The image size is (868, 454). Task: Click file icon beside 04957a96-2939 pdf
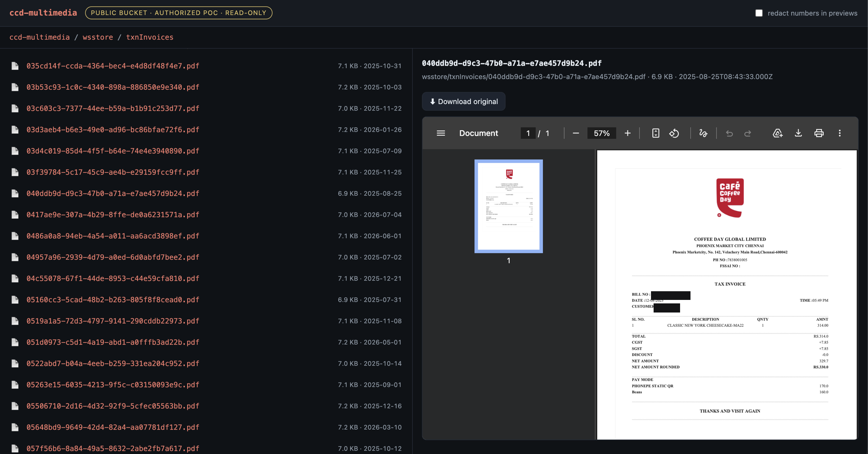(15, 257)
